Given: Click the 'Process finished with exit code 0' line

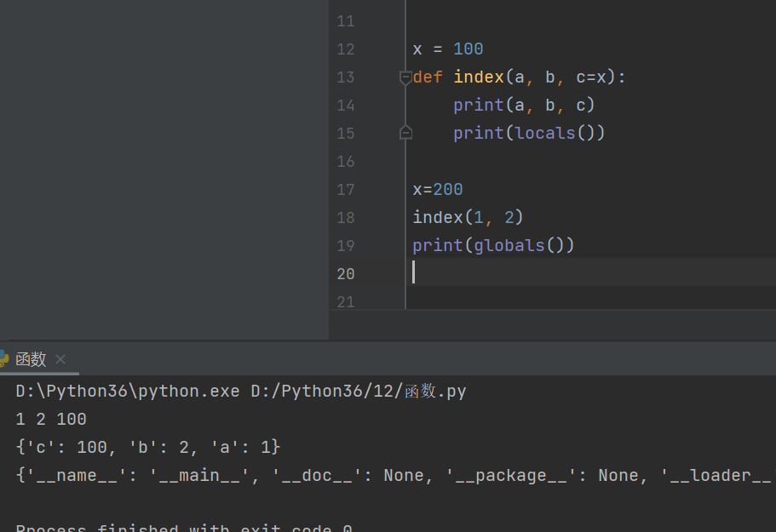Looking at the screenshot, I should click(x=184, y=527).
